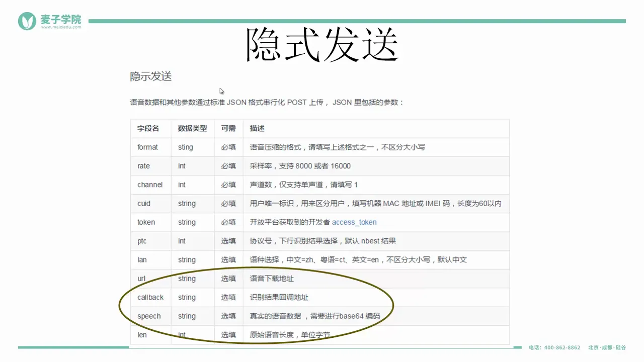This screenshot has width=644, height=362.
Task: Click the www.maiziedu.com text under logo
Action: pyautogui.click(x=60, y=27)
